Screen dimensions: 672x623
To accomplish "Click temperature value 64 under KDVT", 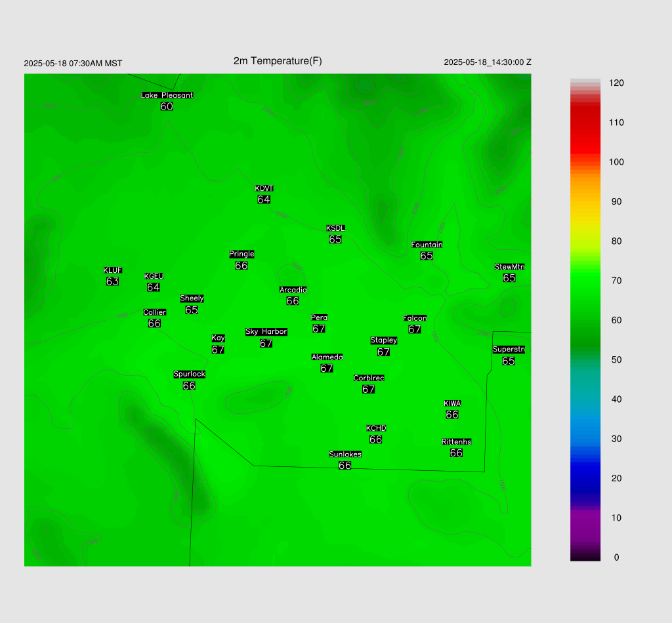I will tap(264, 199).
